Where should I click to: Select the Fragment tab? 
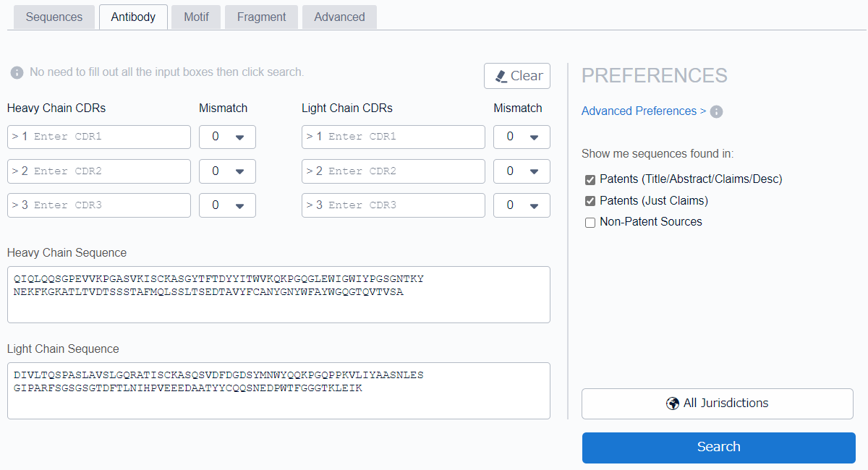click(261, 17)
